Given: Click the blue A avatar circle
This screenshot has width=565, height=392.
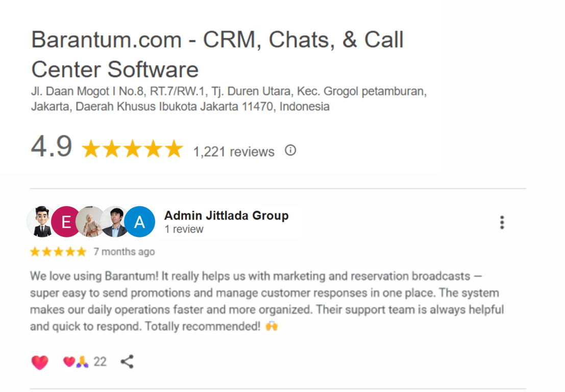Looking at the screenshot, I should (140, 222).
